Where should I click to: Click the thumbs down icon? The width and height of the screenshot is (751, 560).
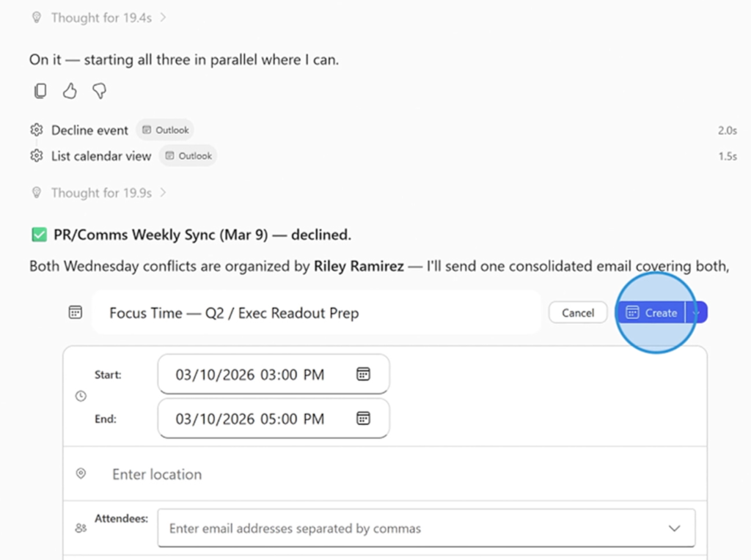coord(99,91)
